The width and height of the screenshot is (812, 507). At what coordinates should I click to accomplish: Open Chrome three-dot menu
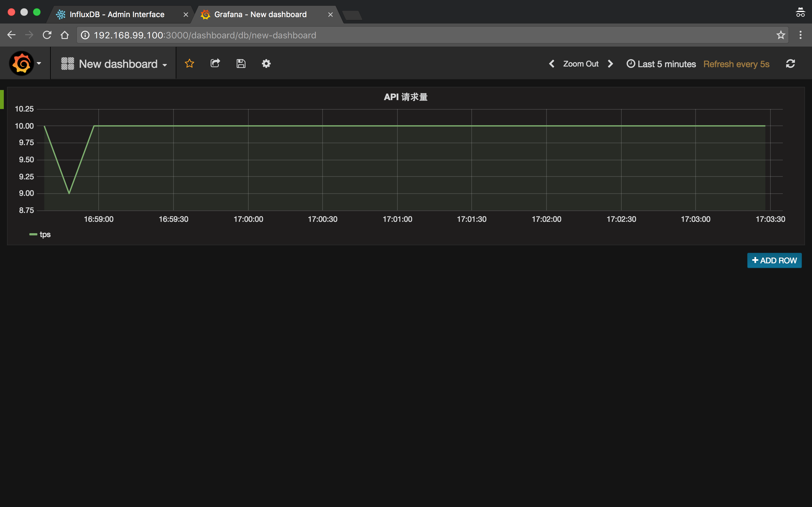click(800, 35)
